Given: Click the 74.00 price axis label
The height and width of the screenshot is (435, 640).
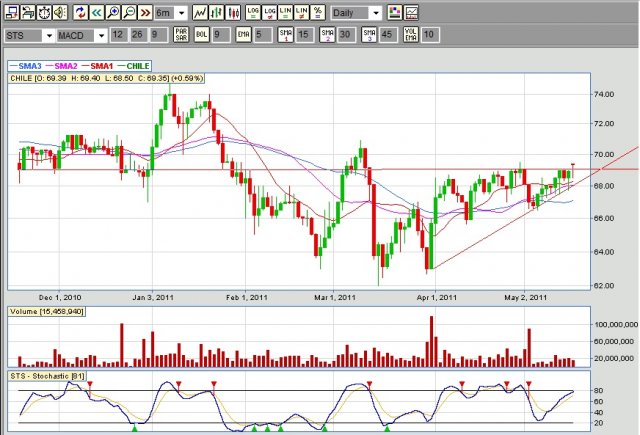Looking at the screenshot, I should point(604,94).
